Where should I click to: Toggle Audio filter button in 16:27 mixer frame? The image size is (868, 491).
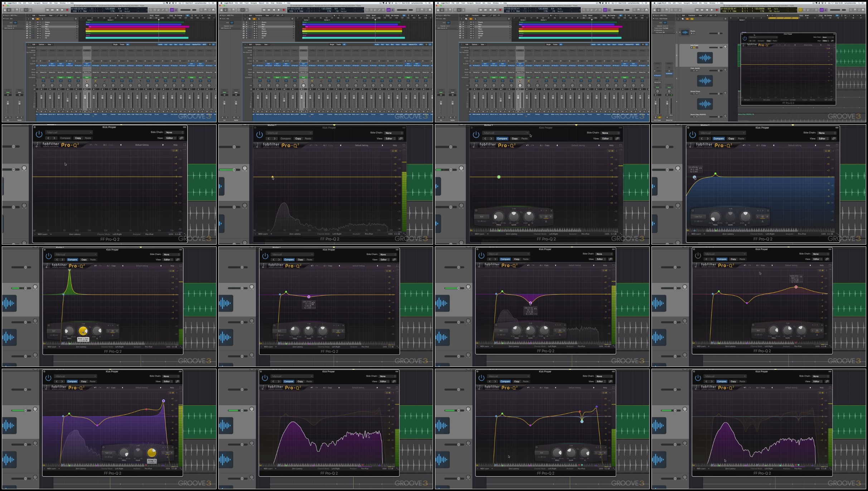point(161,44)
